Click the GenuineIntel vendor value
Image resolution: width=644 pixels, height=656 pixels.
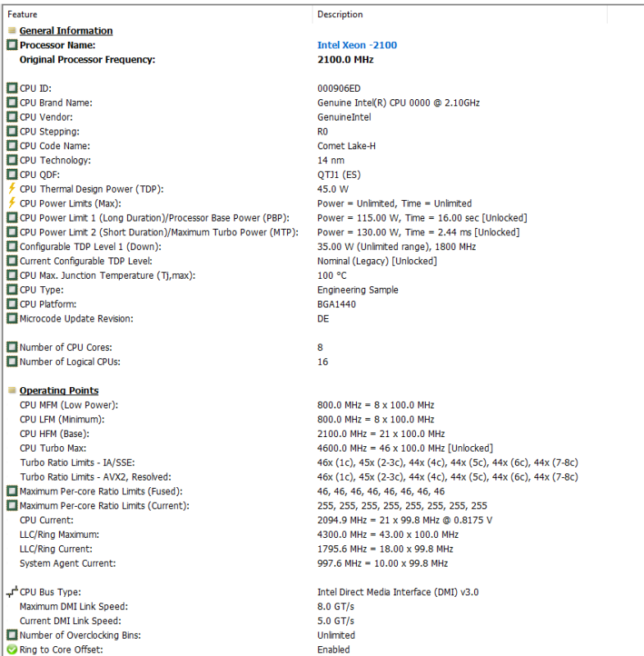click(x=344, y=117)
